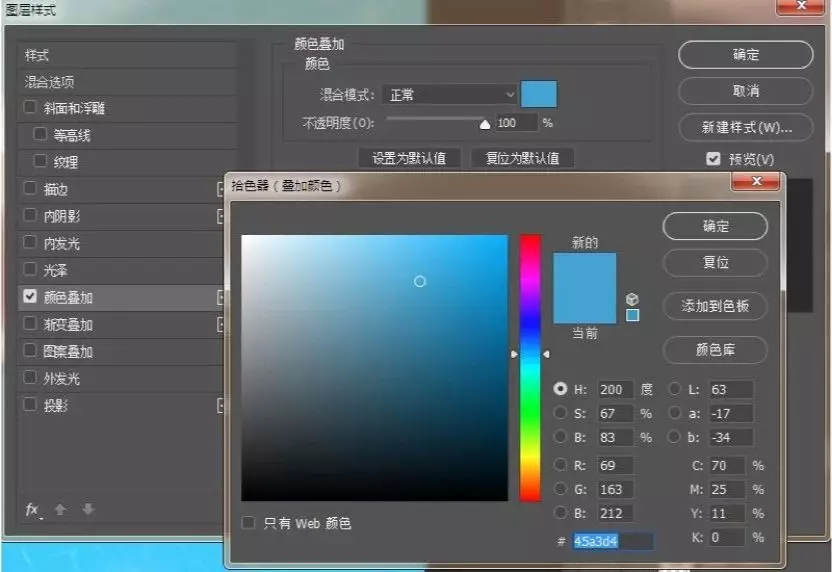This screenshot has height=572, width=832.
Task: Click the 添加到色板 button
Action: pyautogui.click(x=715, y=306)
